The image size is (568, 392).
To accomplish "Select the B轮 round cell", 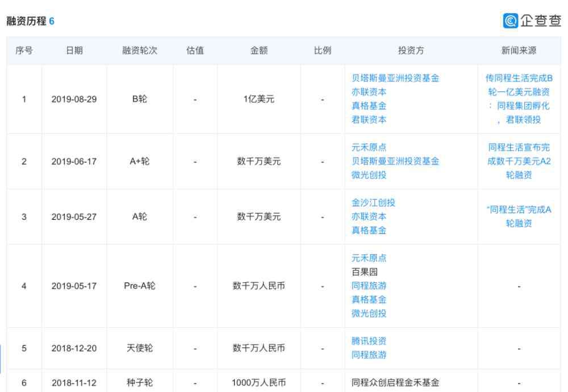I will coord(140,99).
